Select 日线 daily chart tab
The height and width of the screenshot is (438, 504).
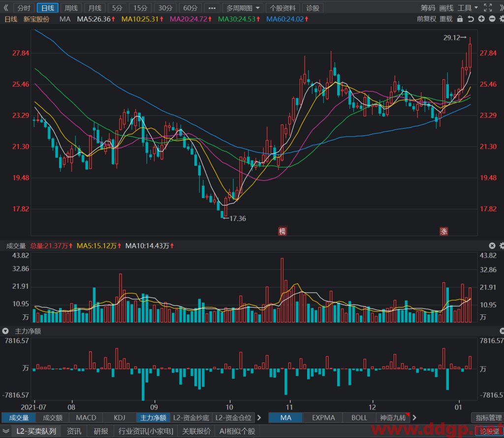tap(48, 8)
